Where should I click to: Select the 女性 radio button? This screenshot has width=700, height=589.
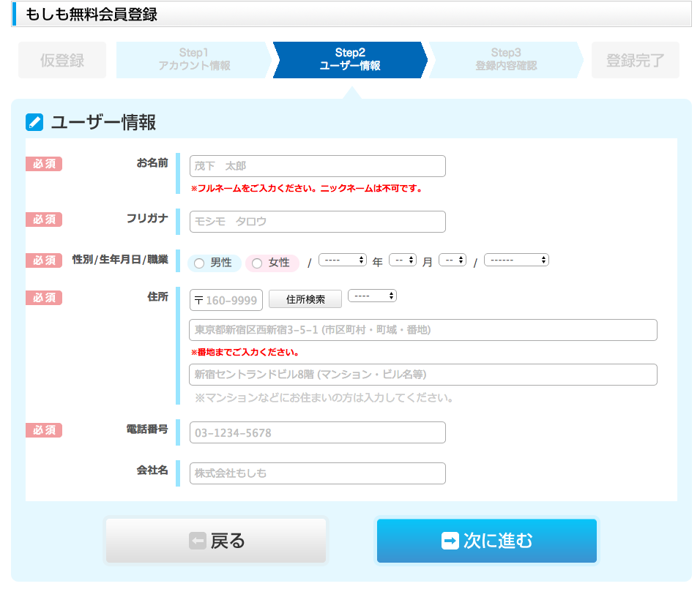pos(257,263)
